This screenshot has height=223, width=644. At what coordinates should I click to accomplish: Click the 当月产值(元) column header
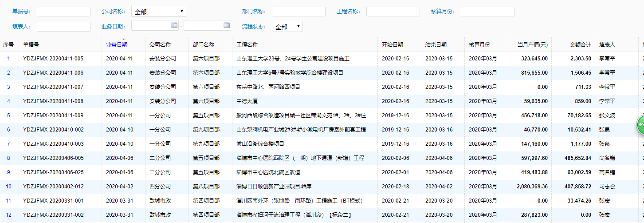pyautogui.click(x=533, y=45)
